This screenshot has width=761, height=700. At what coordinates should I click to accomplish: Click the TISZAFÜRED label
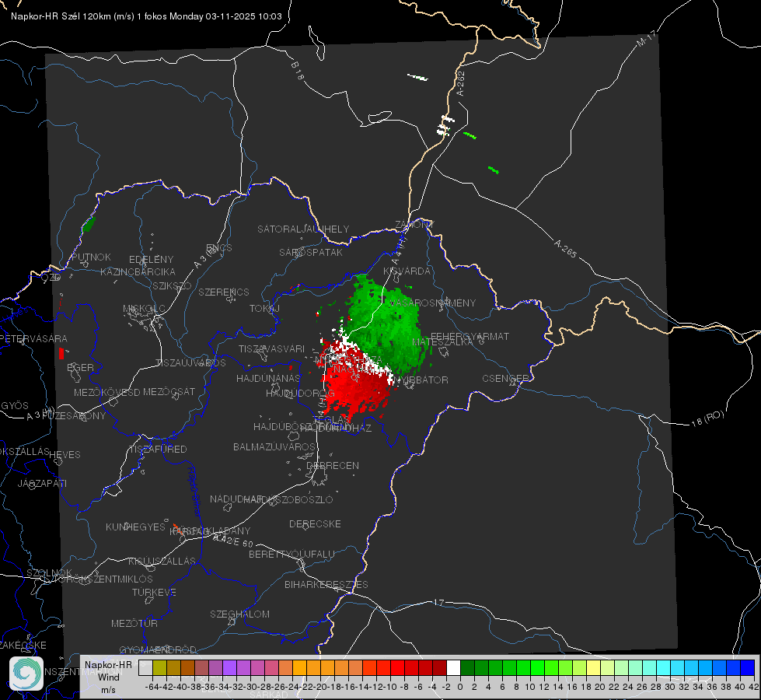point(159,450)
